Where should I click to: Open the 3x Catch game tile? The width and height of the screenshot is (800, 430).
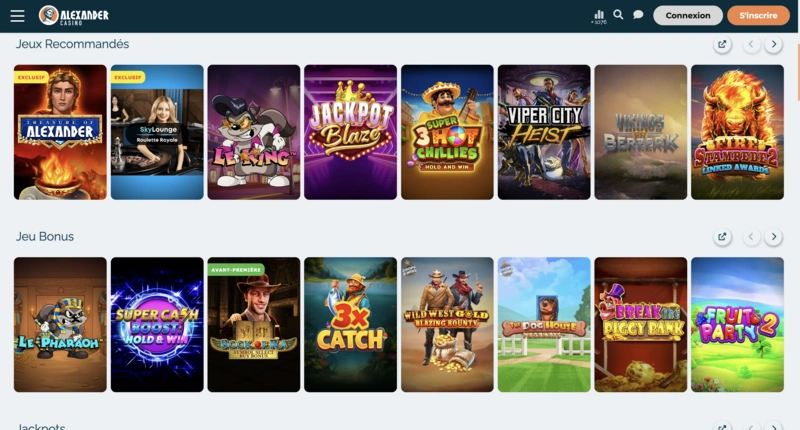pos(351,324)
